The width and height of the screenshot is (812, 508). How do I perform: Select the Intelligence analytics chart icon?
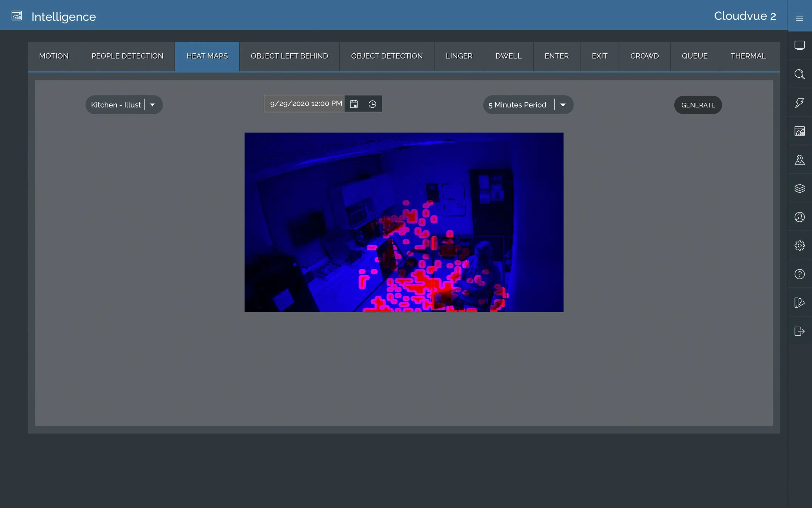coord(800,131)
